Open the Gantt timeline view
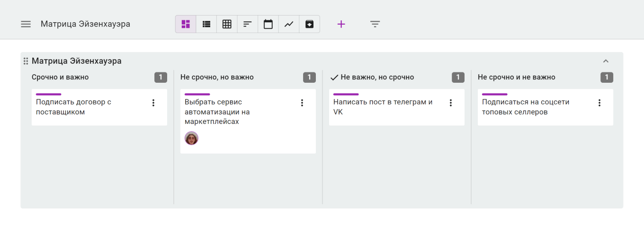This screenshot has height=234, width=644. [x=247, y=24]
